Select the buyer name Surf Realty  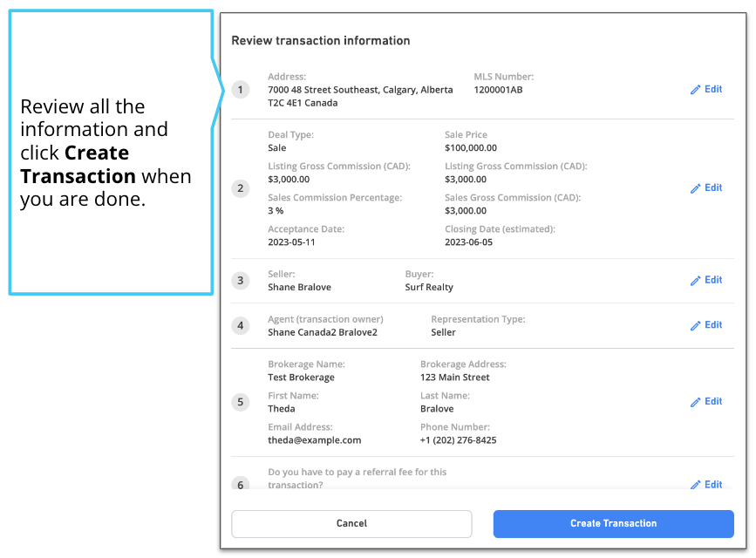tap(429, 288)
